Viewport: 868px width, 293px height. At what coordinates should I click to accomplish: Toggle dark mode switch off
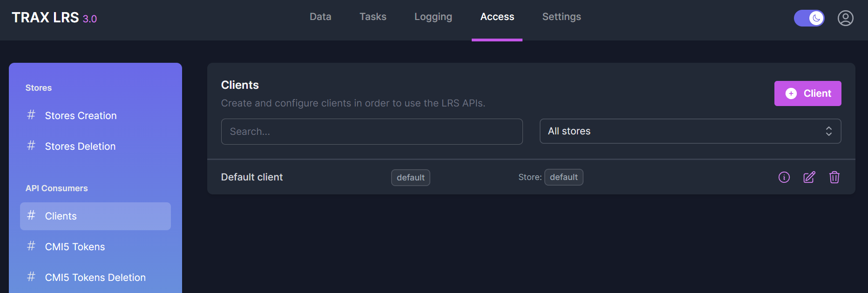pos(809,18)
